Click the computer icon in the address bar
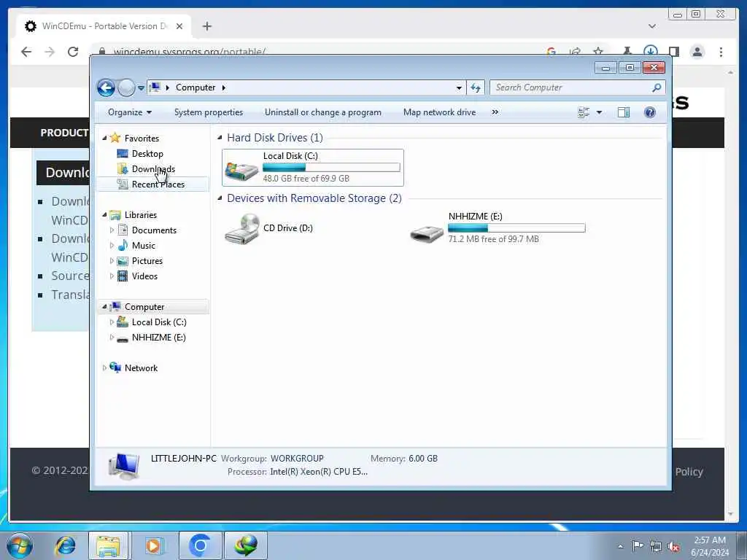This screenshot has height=560, width=747. pos(155,87)
